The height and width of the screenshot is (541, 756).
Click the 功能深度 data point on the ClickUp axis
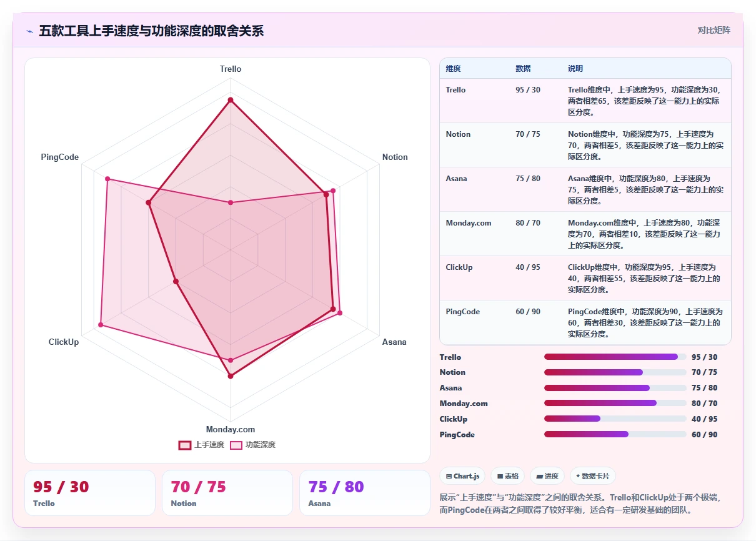(101, 325)
